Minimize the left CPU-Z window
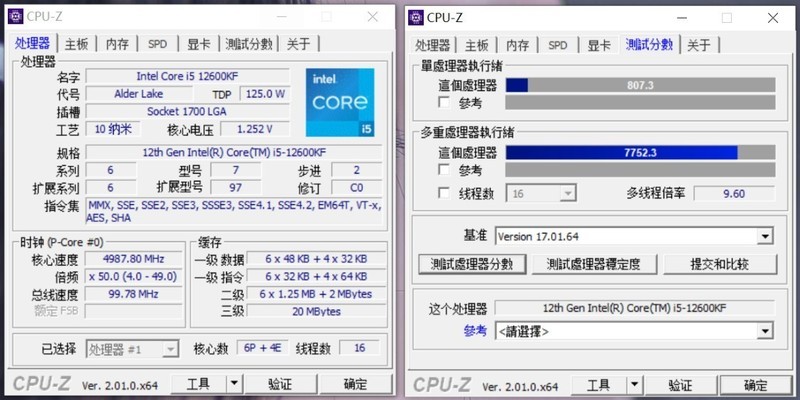Screen dimensions: 800x400 point(282,17)
